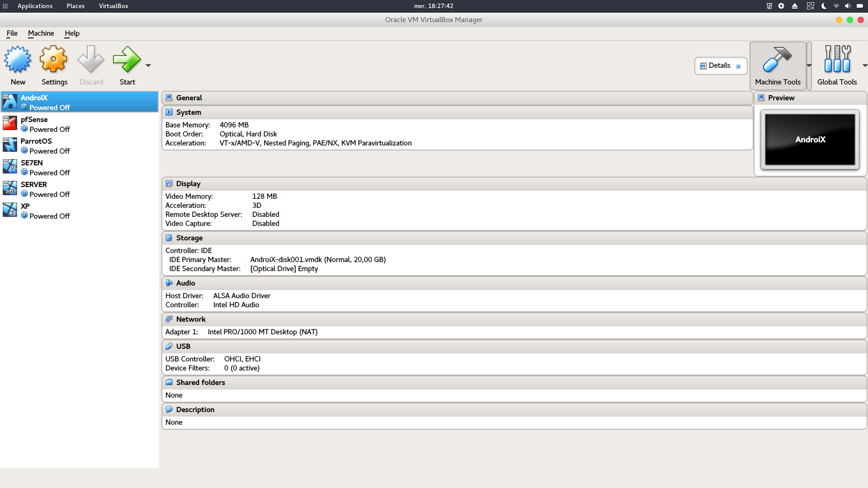Screen dimensions: 868x488
Task: Open the File menu
Action: (12, 33)
